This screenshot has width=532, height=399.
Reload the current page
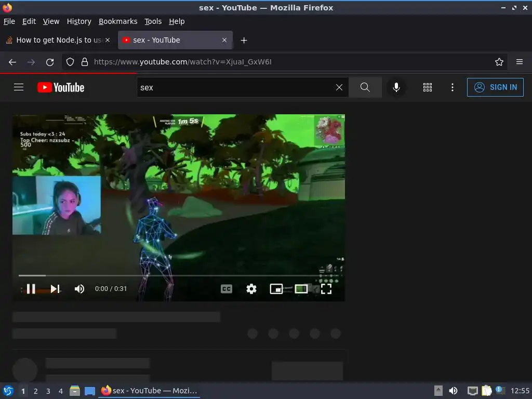click(50, 62)
